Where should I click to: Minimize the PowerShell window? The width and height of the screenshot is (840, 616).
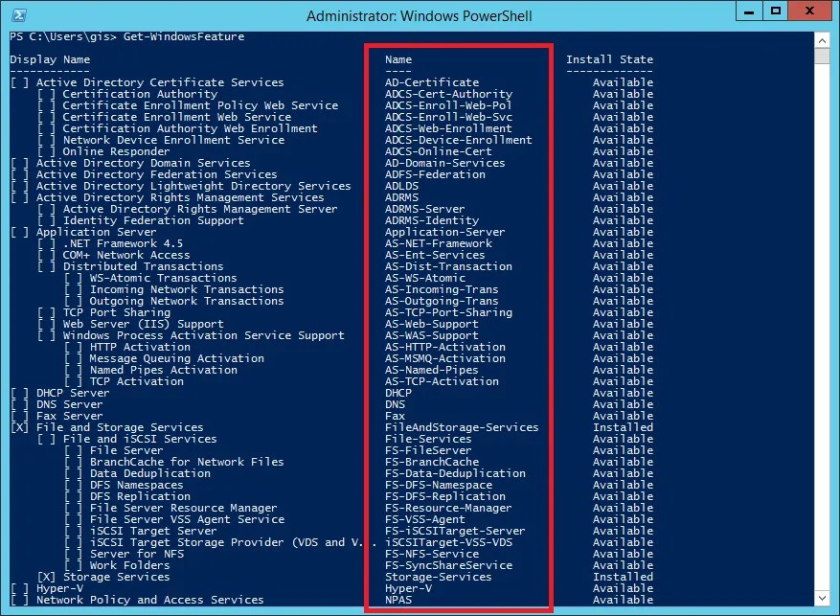749,11
